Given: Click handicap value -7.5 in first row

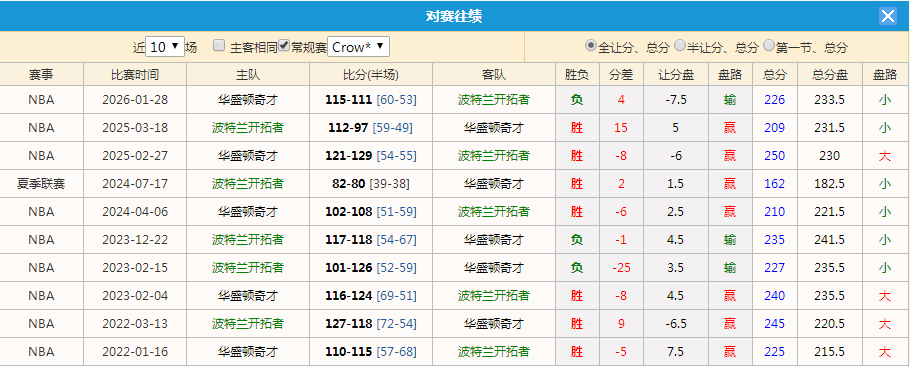Looking at the screenshot, I should click(676, 100).
